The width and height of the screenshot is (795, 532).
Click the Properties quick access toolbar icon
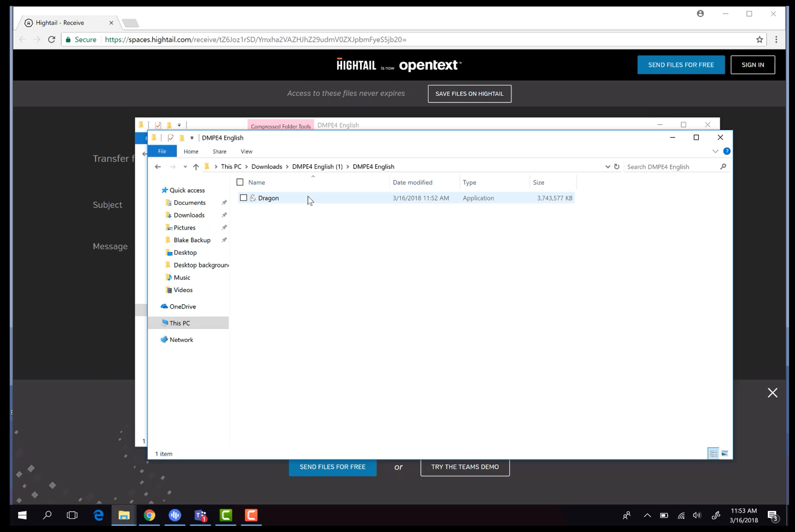pos(171,138)
